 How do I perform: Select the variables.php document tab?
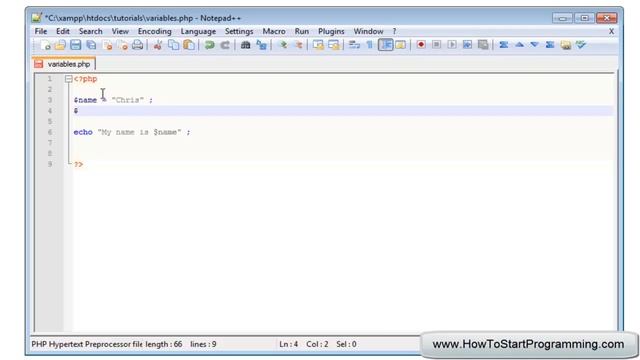64,64
